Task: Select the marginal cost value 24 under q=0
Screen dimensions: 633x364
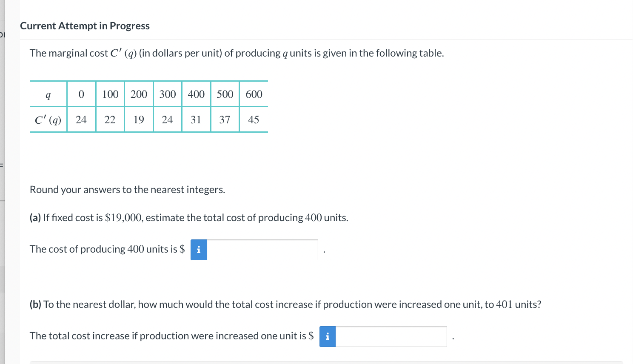Action: [x=81, y=119]
